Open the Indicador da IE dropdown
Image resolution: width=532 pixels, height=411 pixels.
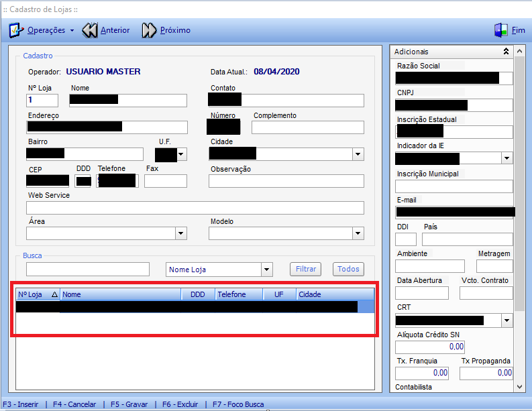(507, 158)
